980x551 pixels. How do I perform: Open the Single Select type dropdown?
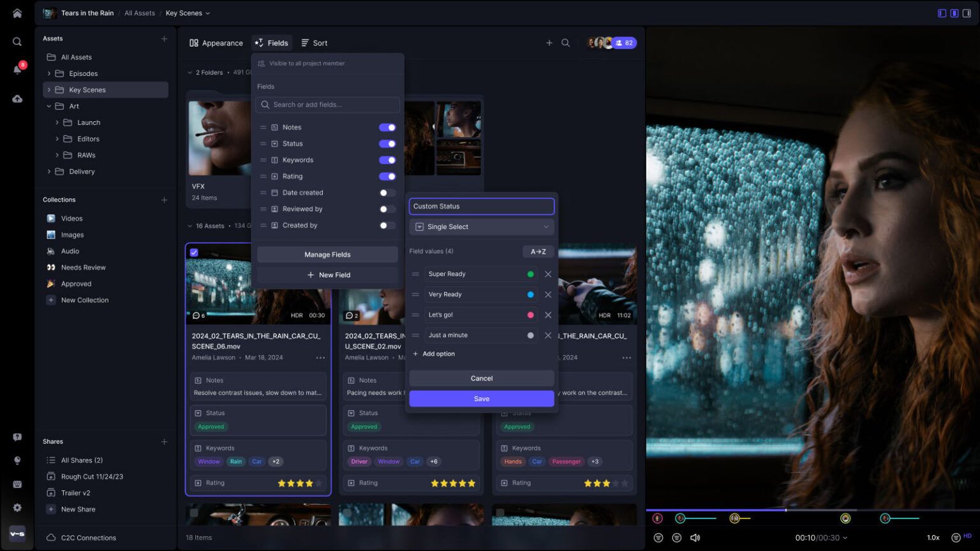pos(481,226)
